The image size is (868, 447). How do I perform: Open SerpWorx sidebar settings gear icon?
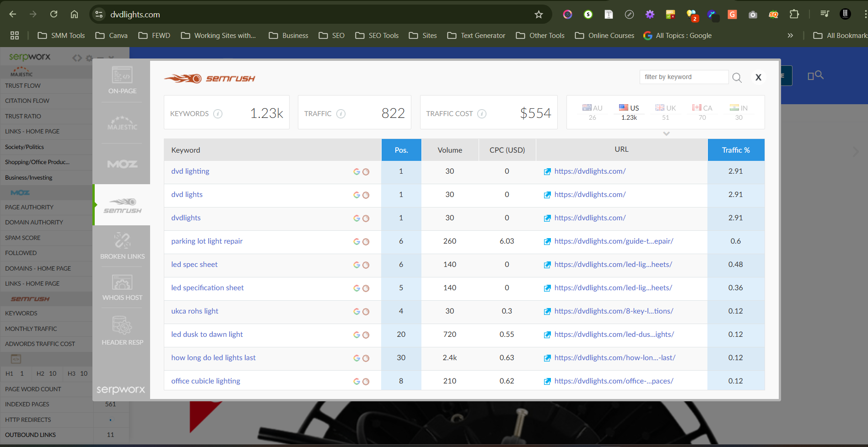coord(89,58)
